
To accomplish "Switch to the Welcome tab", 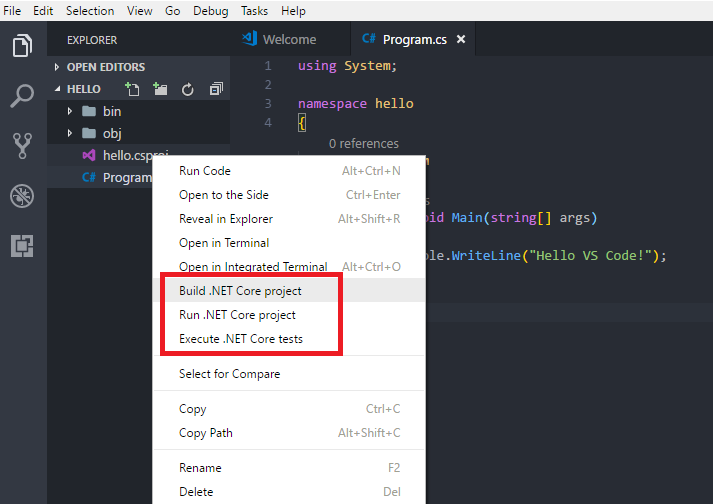I will pyautogui.click(x=290, y=39).
